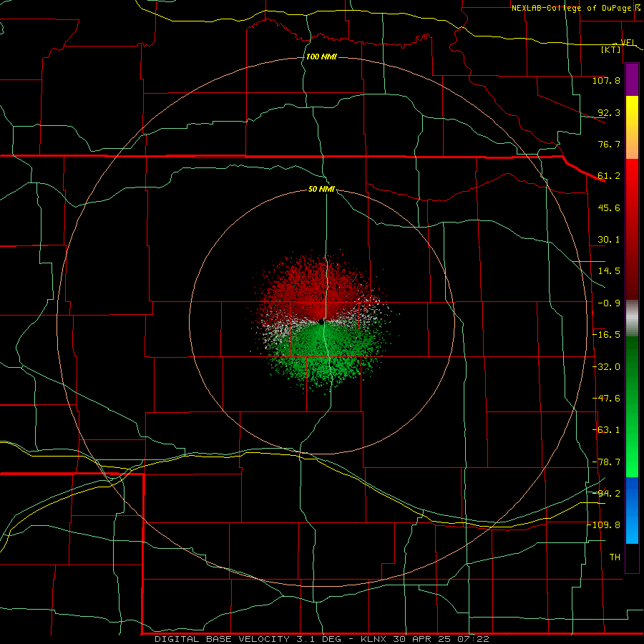Click the -0.9 velocity scale label

tap(609, 303)
